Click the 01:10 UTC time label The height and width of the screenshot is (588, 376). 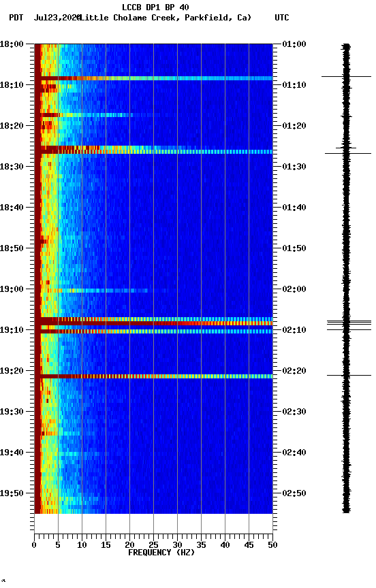tap(294, 85)
